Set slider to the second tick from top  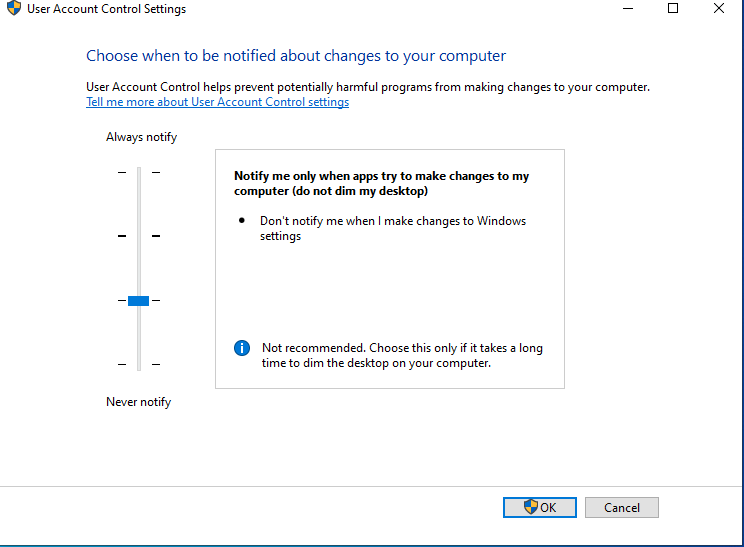(139, 236)
